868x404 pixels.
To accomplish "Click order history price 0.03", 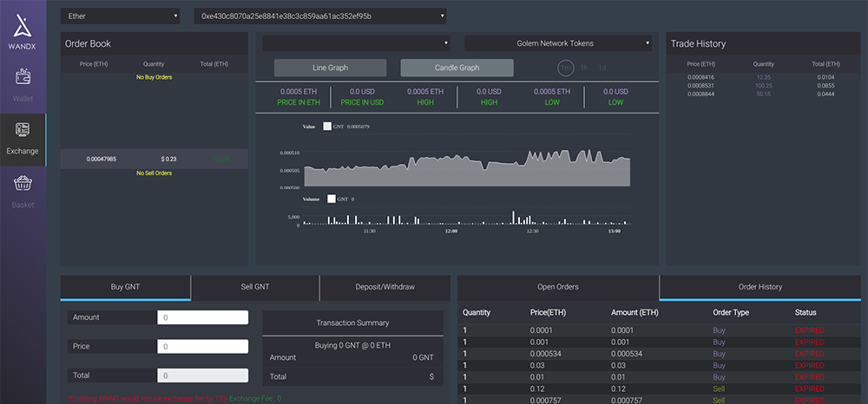I will coord(536,365).
